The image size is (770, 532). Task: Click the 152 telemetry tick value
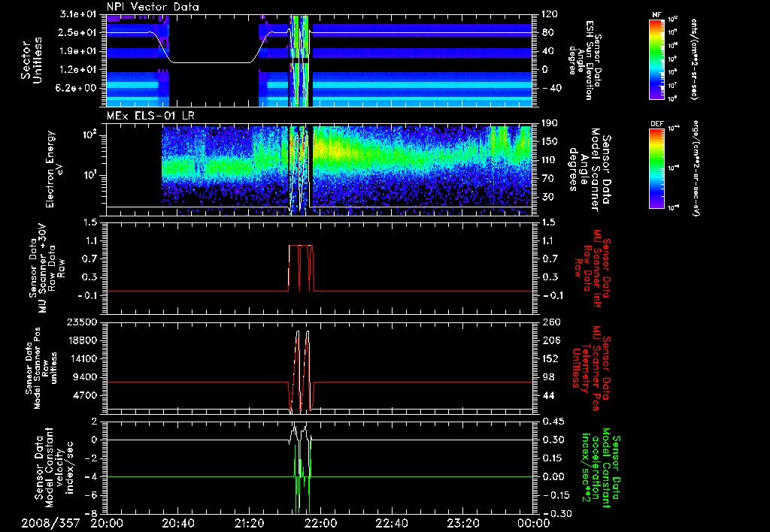[x=550, y=358]
